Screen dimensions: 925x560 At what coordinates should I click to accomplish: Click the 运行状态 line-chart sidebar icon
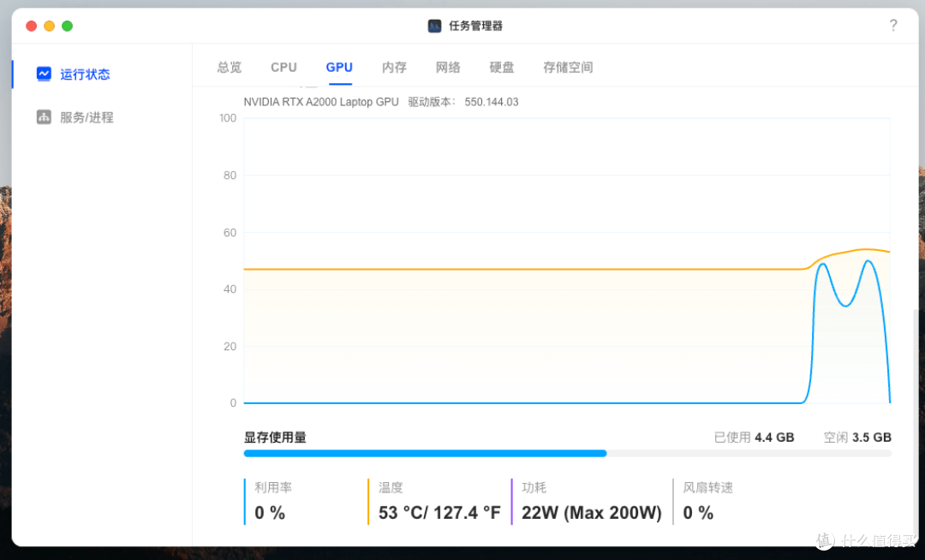point(43,74)
